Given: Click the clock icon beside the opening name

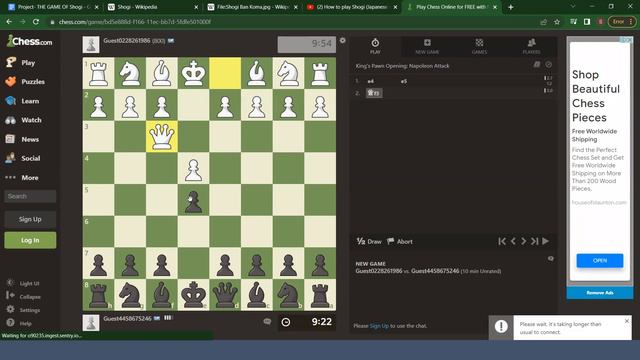Looking at the screenshot, I should [x=549, y=64].
